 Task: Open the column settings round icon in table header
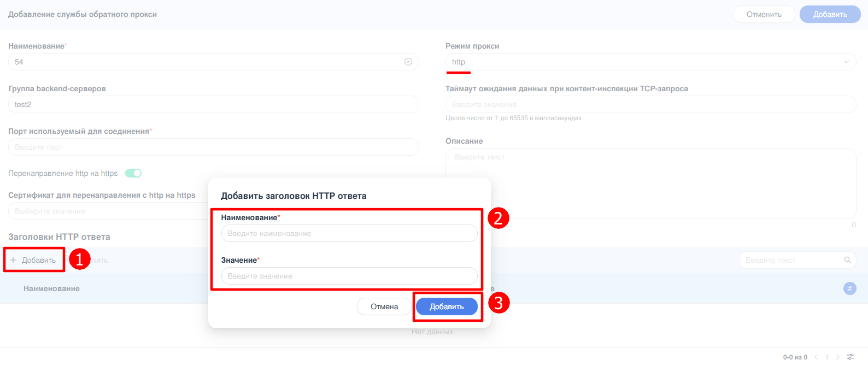click(x=850, y=288)
